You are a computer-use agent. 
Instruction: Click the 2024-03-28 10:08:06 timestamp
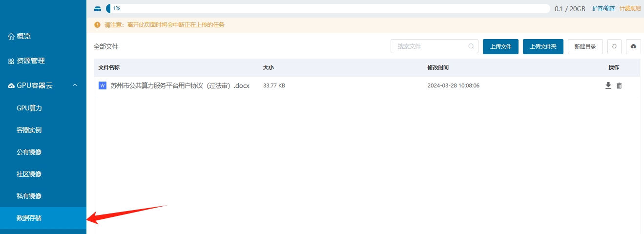point(453,85)
